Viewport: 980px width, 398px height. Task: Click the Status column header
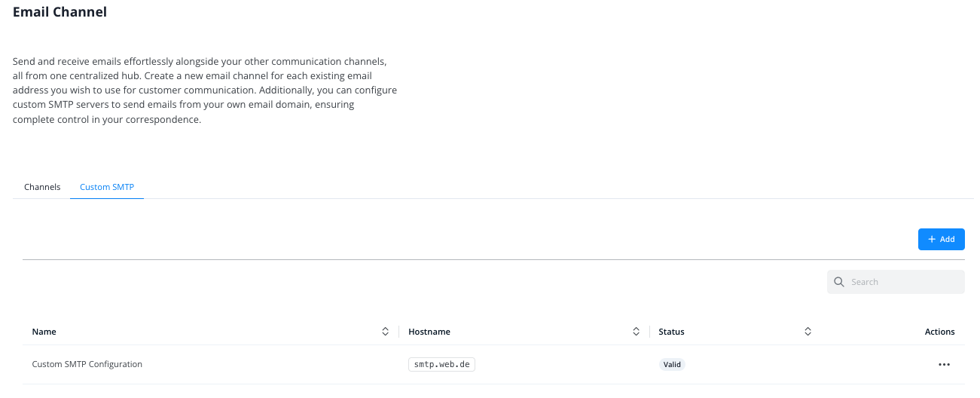pos(671,332)
